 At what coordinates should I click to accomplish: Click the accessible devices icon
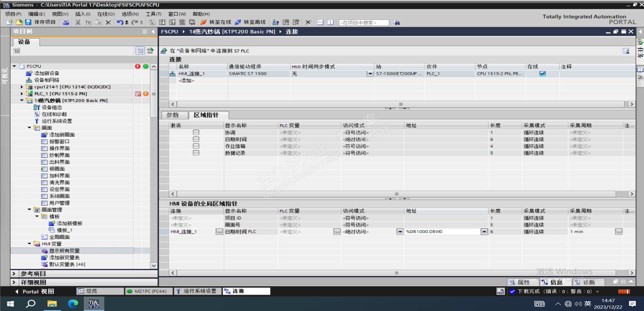276,22
